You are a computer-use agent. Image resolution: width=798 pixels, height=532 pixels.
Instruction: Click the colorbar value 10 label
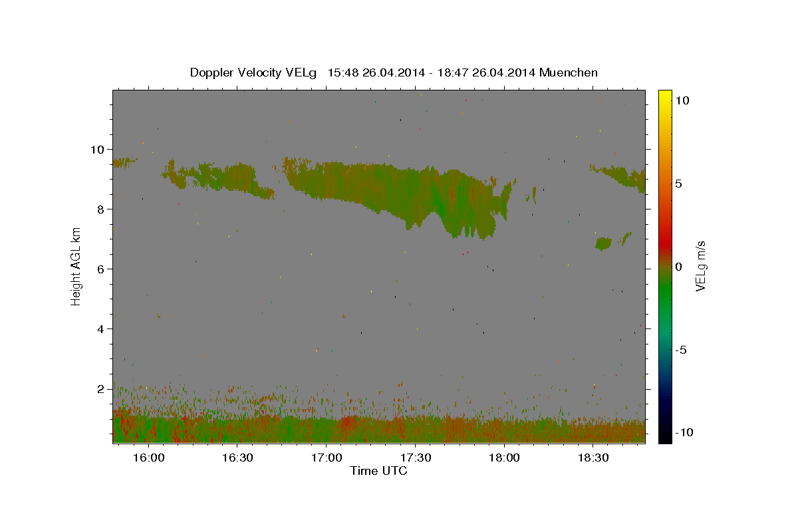click(x=682, y=100)
